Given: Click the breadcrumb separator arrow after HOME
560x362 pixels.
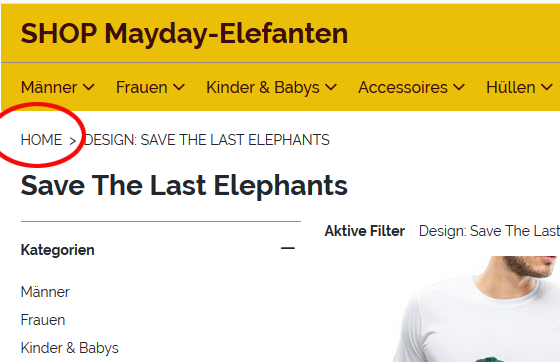Looking at the screenshot, I should coord(72,141).
